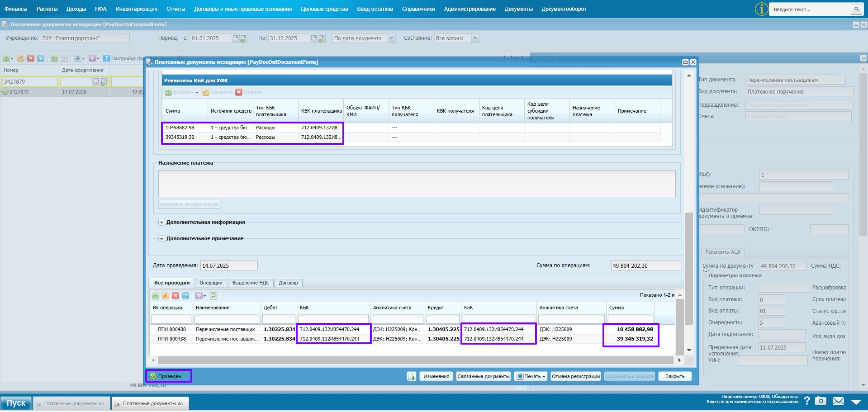Select the КБК row with sum 10458882.98
Image resolution: width=868 pixels, height=412 pixels.
coord(411,128)
